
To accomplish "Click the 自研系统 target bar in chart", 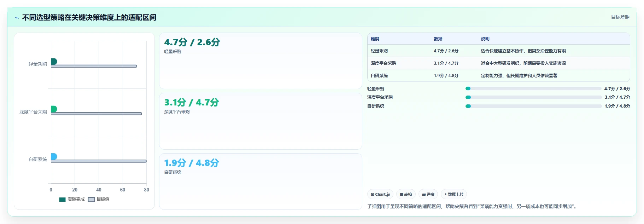I will click(x=99, y=161).
